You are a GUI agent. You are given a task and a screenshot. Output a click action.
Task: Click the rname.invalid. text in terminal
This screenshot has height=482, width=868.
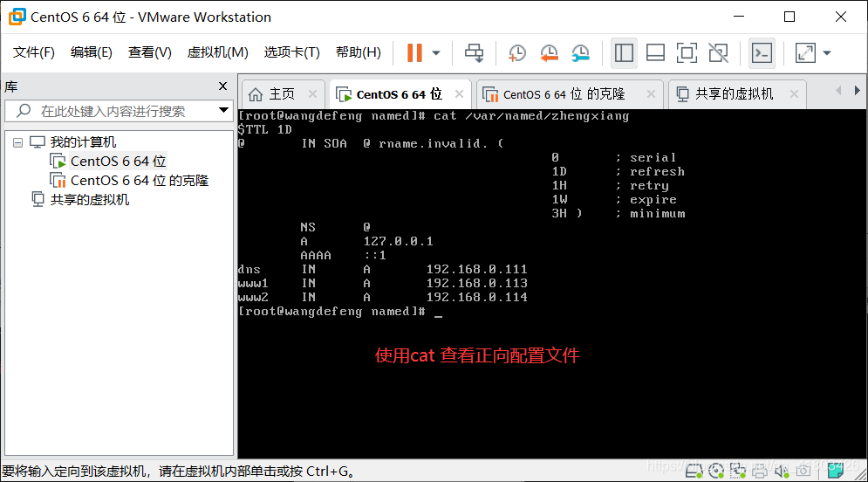coord(433,143)
